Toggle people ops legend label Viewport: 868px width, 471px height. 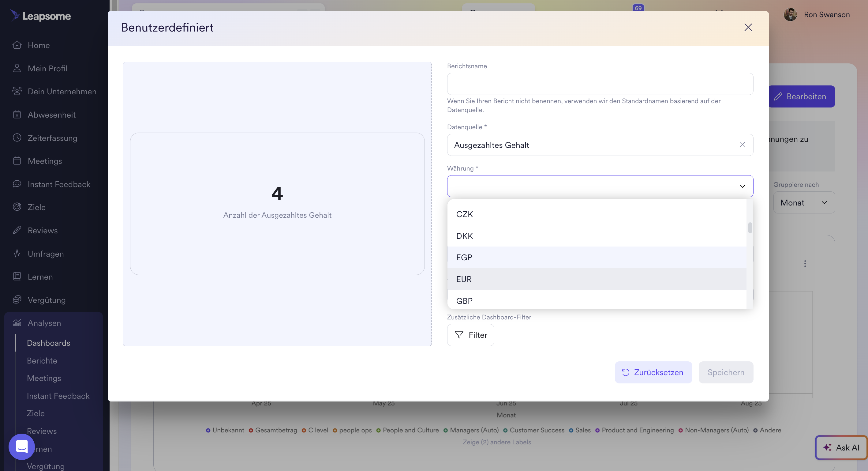click(x=352, y=430)
